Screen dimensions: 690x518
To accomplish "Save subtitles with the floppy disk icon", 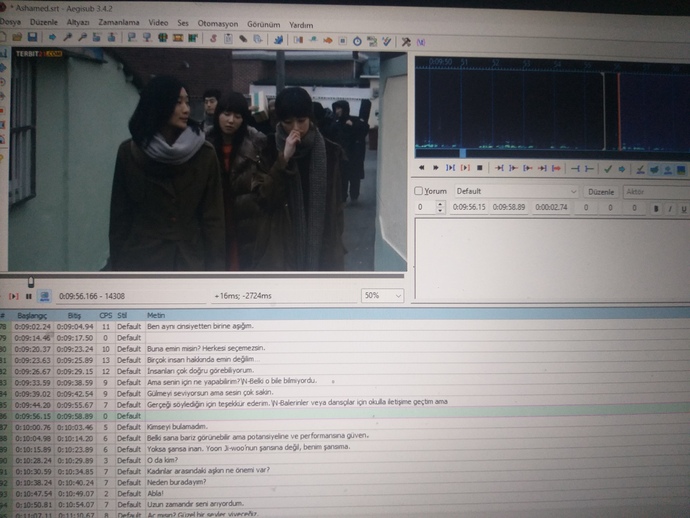I will point(32,37).
